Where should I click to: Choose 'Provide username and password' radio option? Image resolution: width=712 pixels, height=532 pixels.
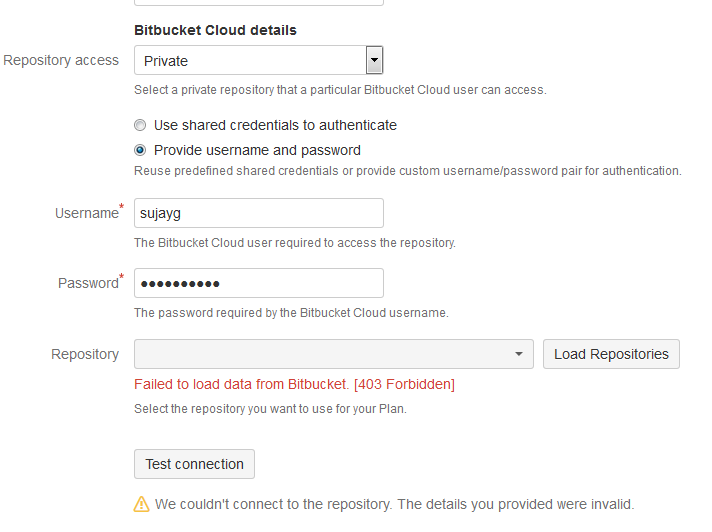[141, 151]
